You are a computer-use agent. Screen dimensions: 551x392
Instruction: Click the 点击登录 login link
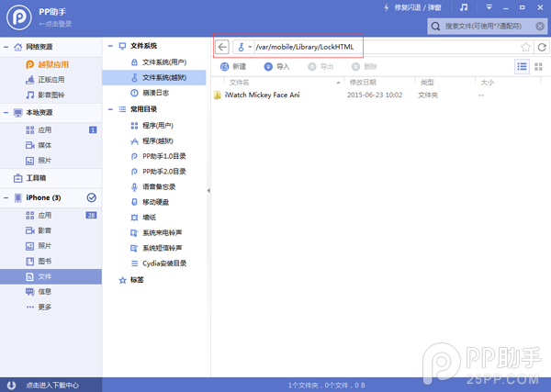tap(55, 24)
